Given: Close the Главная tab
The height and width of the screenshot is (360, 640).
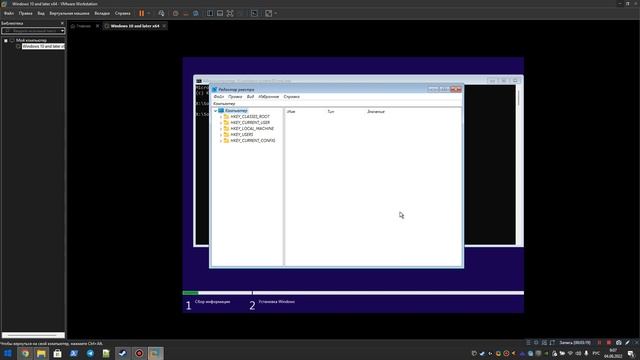Looking at the screenshot, I should (97, 26).
